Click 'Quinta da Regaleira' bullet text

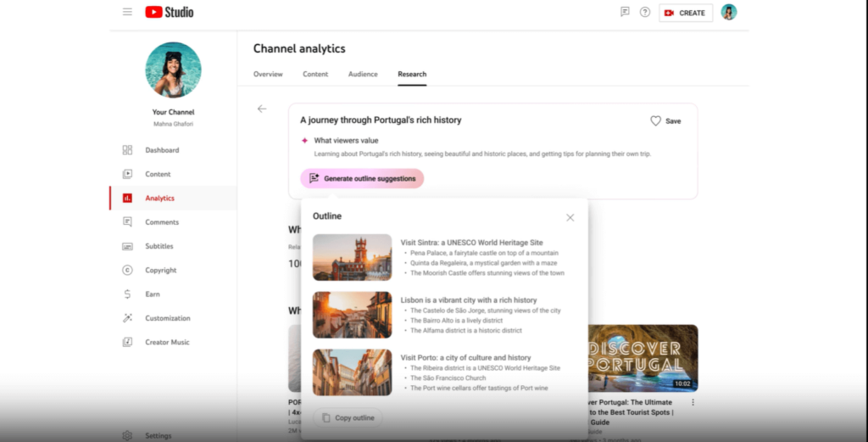484,263
